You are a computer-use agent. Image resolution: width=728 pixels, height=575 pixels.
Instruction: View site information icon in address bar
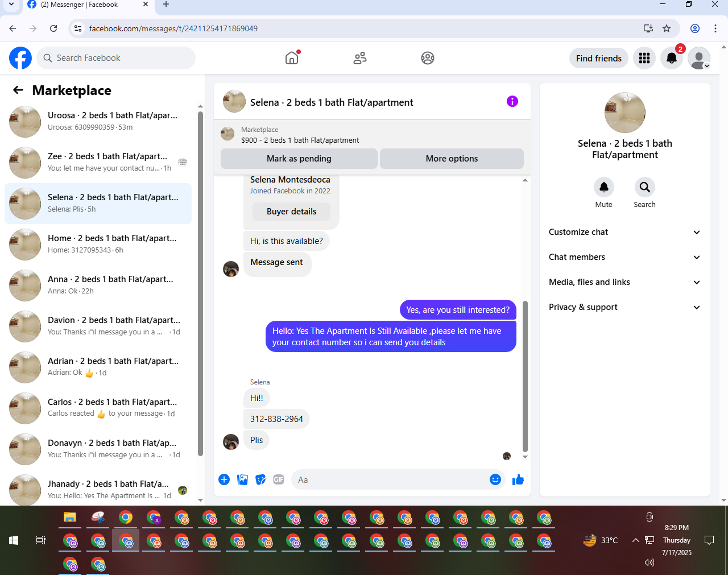78,28
